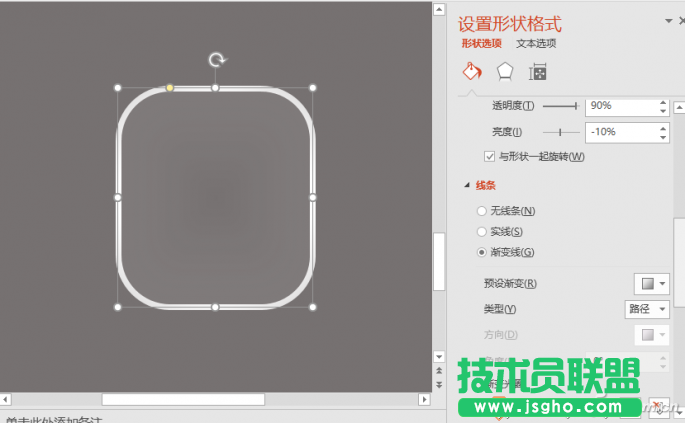Switch to the 文本选项 tab
This screenshot has width=685, height=423.
coord(536,43)
